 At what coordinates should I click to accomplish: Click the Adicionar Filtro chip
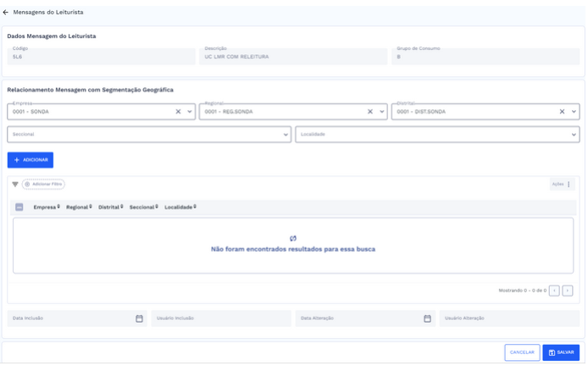tap(43, 184)
